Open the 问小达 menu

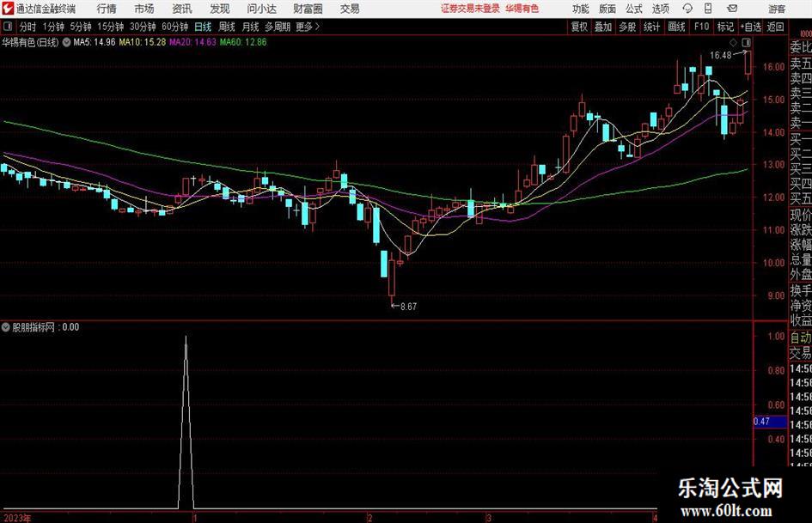[261, 9]
